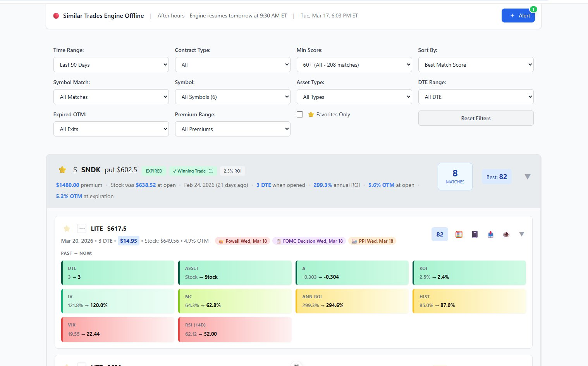The image size is (588, 366).
Task: Click the 2.5% ROI badge
Action: [232, 171]
